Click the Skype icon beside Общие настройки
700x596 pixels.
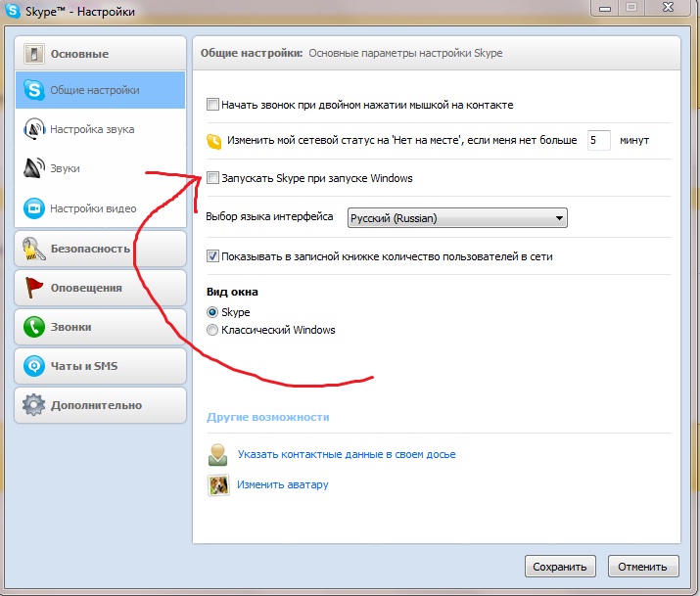34,90
